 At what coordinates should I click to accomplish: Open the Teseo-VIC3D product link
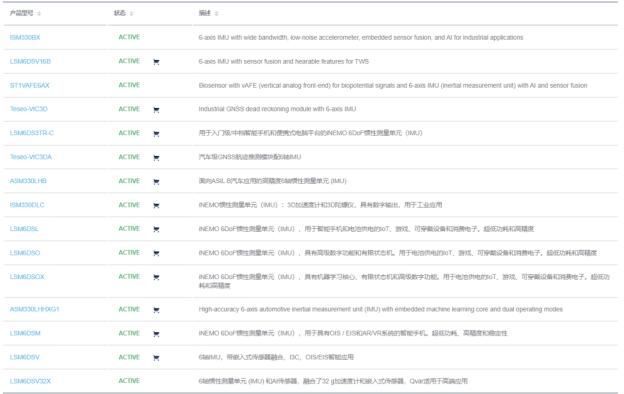[x=29, y=109]
